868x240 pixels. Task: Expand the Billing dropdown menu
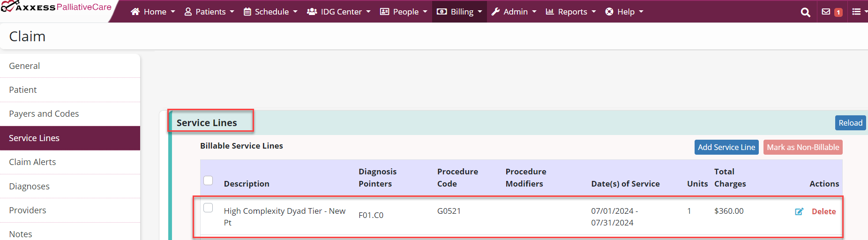click(459, 12)
